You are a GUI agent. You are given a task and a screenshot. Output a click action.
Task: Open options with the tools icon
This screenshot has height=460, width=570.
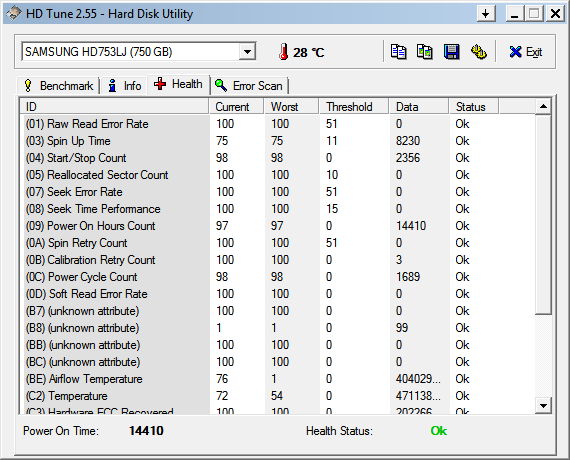click(479, 52)
